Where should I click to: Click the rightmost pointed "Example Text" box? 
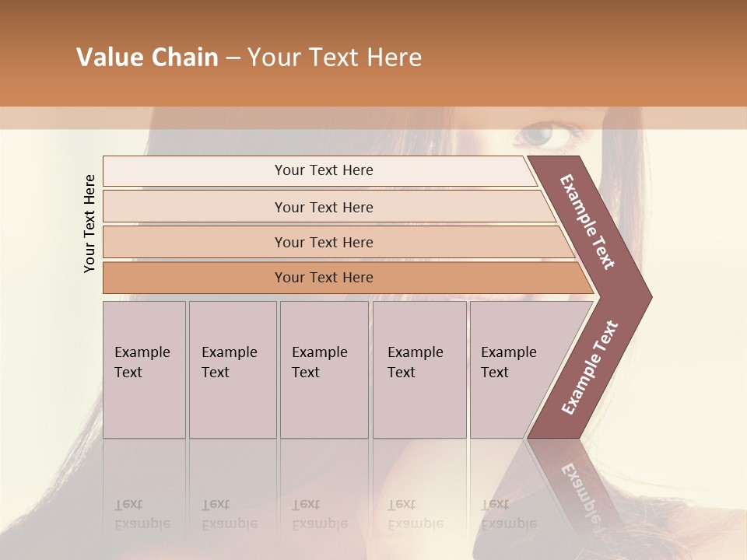(x=514, y=369)
